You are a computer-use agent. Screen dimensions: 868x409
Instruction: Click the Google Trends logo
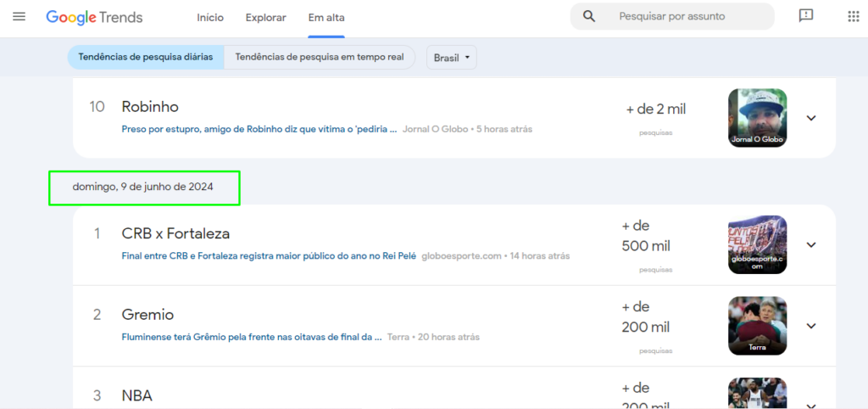[x=94, y=17]
